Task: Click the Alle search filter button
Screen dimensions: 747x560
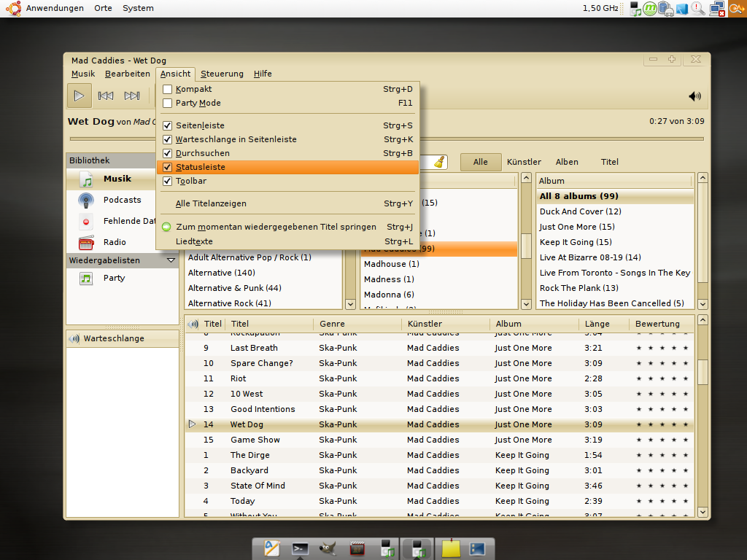Action: pos(480,162)
